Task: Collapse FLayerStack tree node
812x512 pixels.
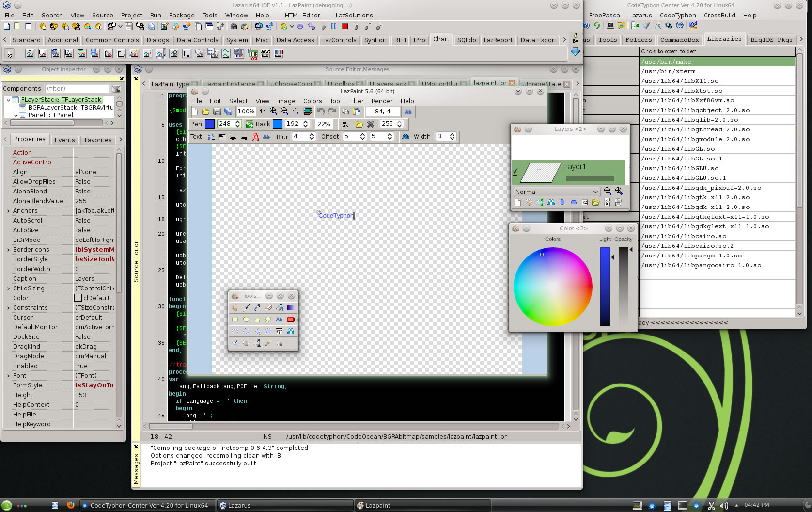Action: (x=8, y=100)
